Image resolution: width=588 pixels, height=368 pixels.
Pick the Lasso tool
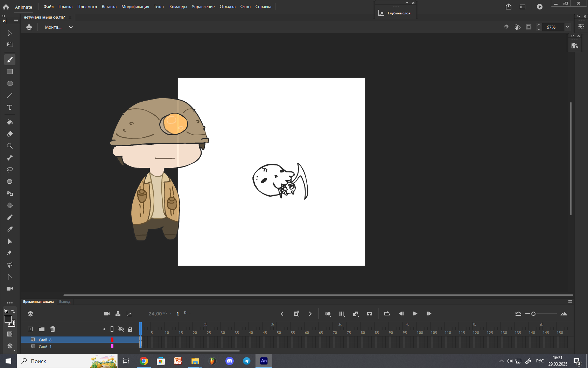(x=10, y=170)
